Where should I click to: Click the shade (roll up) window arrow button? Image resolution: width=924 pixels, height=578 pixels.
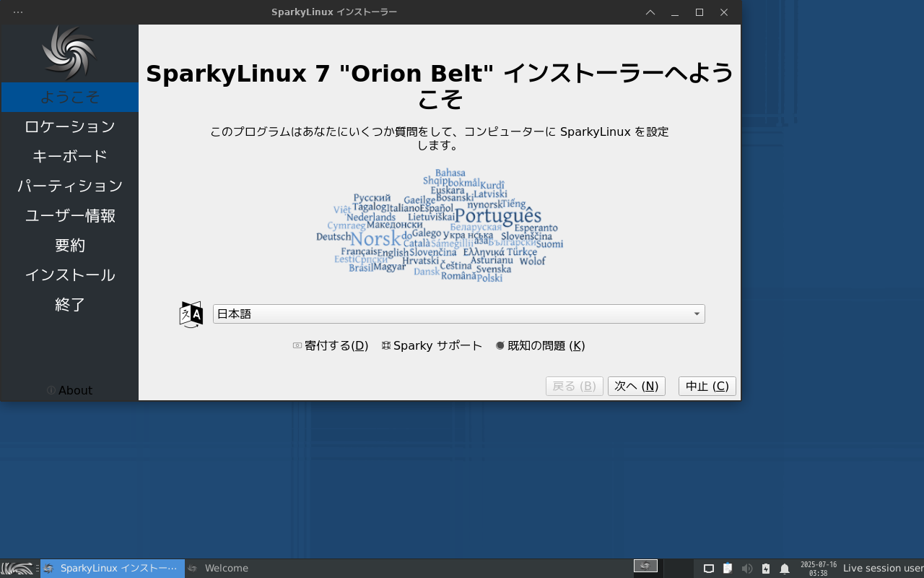pos(650,12)
